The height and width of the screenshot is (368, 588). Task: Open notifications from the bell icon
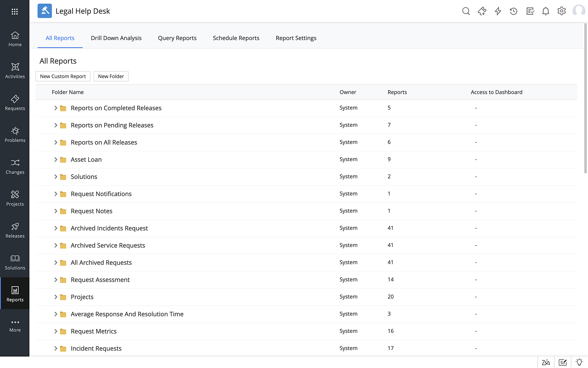pyautogui.click(x=545, y=11)
